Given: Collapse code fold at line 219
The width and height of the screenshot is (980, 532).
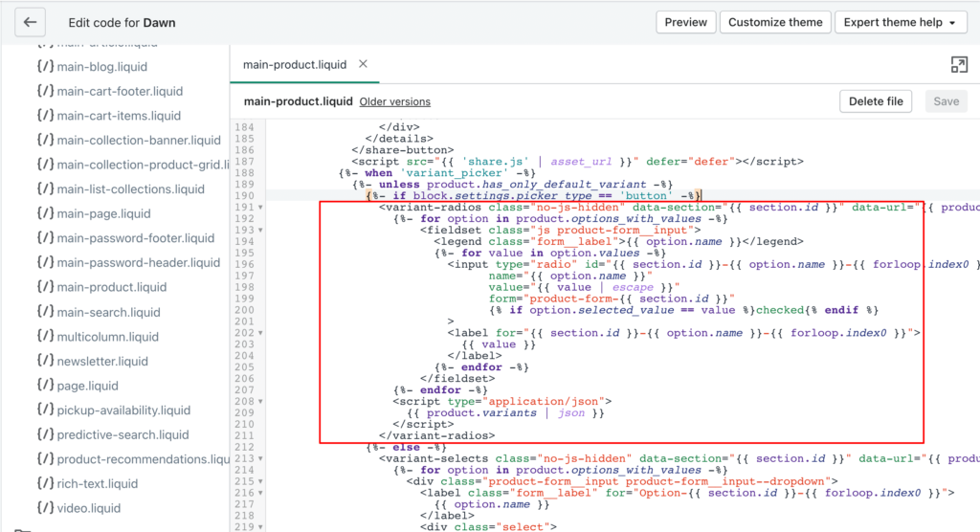Looking at the screenshot, I should 260,527.
